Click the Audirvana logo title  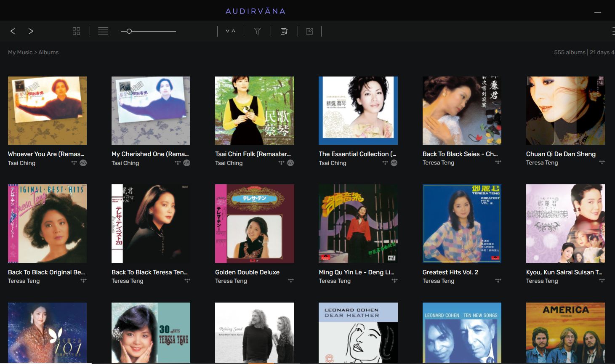256,11
